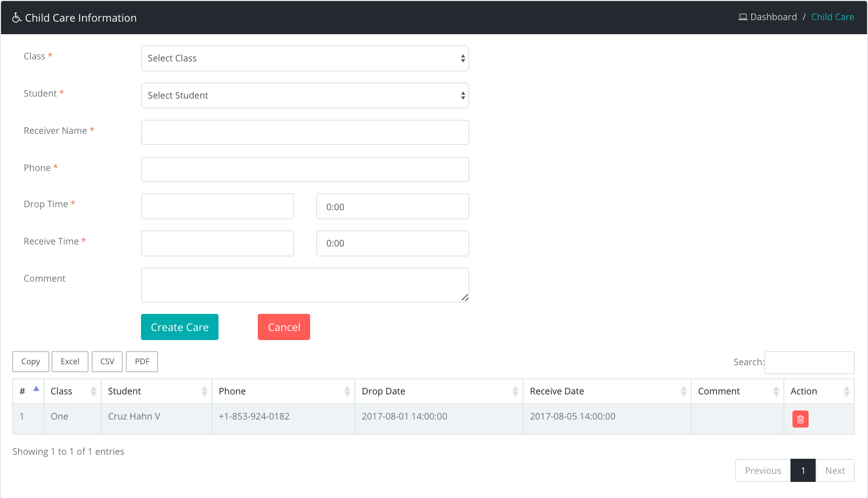Open the Select Student dropdown

pos(305,96)
